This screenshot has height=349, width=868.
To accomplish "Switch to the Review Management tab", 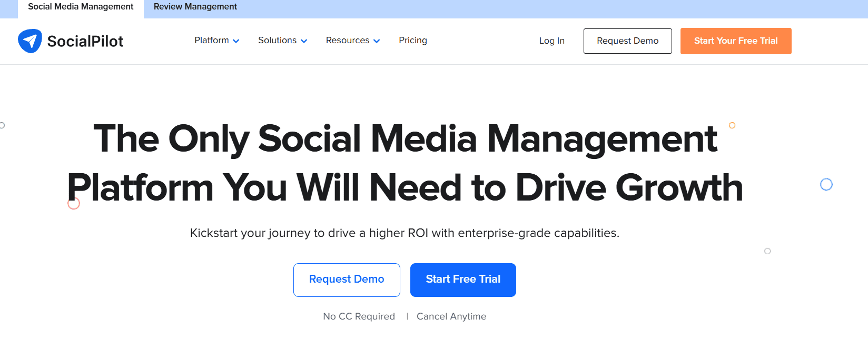I will (x=195, y=7).
